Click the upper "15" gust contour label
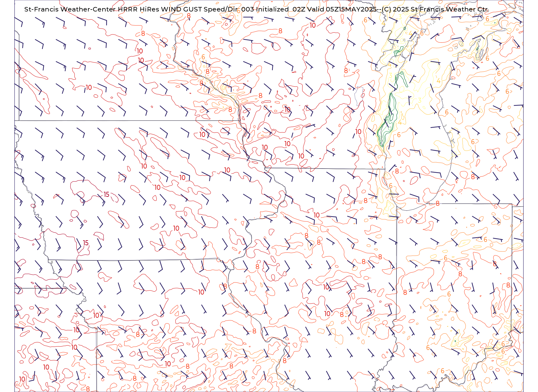Screen dimensions: 538x392 click(x=106, y=195)
